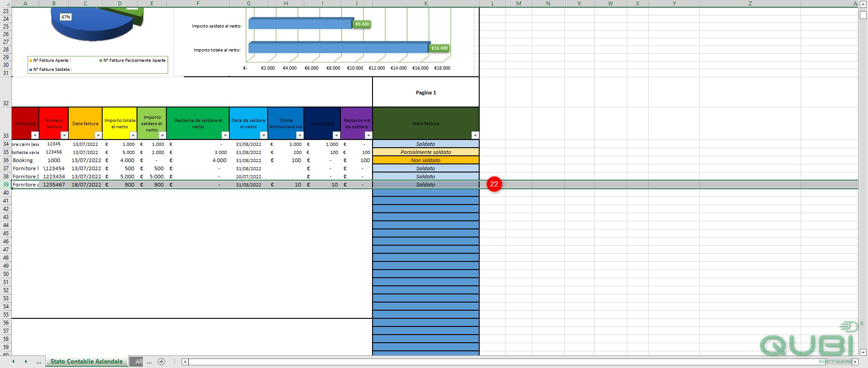Open the Restante da saldare al netto filter arrow
The image size is (868, 368).
(225, 135)
